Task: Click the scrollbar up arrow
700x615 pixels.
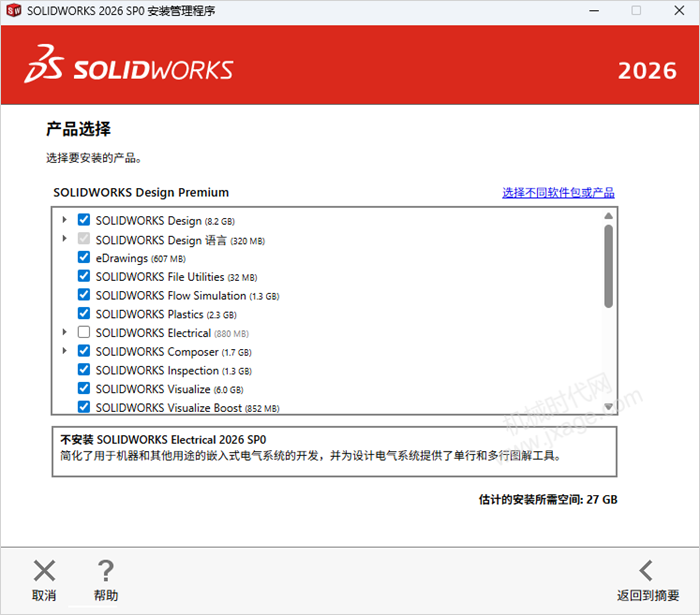Action: click(x=608, y=216)
